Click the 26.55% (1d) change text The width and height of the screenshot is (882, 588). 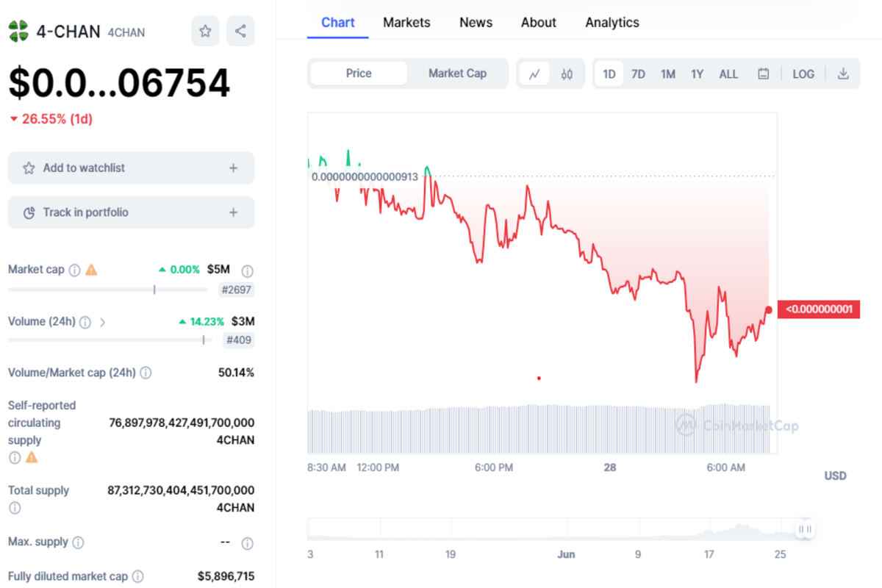pyautogui.click(x=57, y=119)
